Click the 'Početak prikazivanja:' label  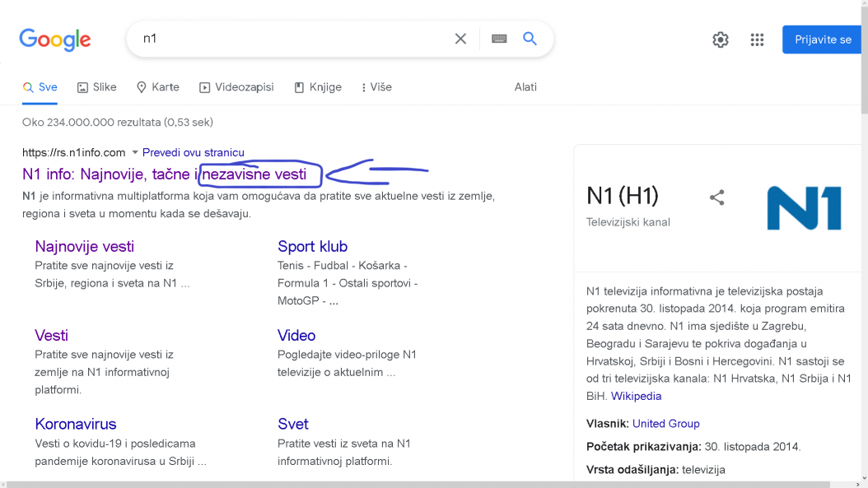point(644,447)
